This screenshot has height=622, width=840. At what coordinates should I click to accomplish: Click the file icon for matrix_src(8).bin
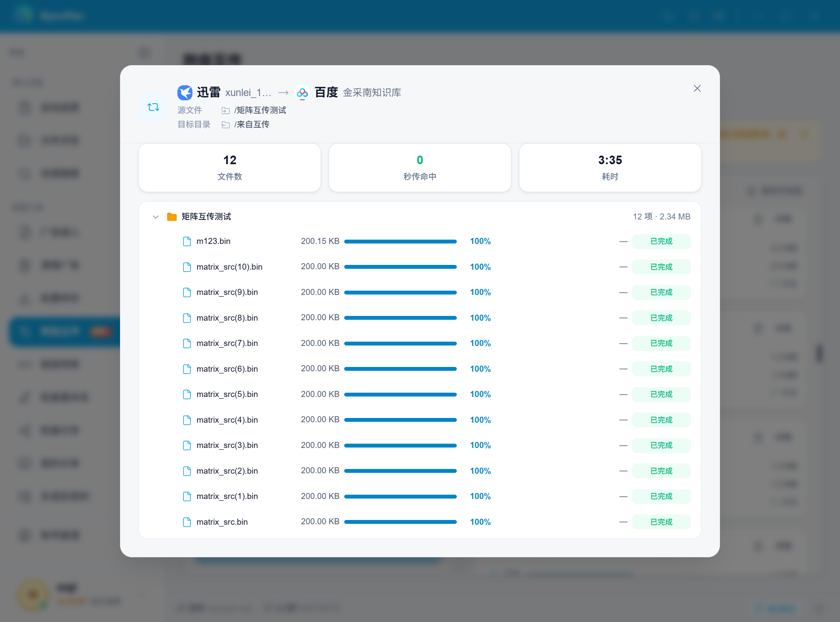tap(187, 318)
